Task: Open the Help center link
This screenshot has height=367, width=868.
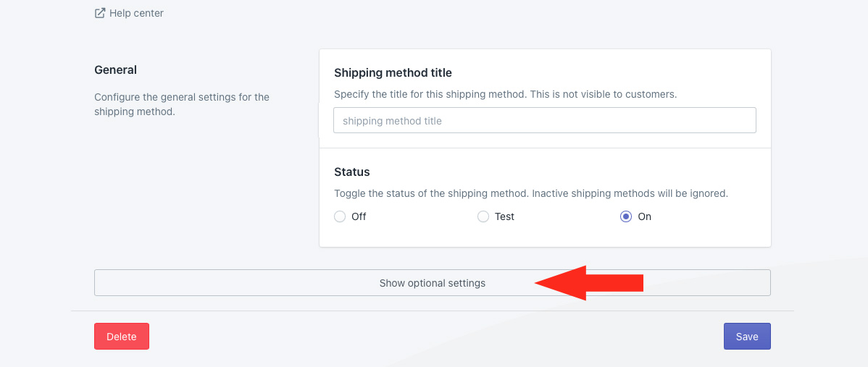Action: pos(136,13)
